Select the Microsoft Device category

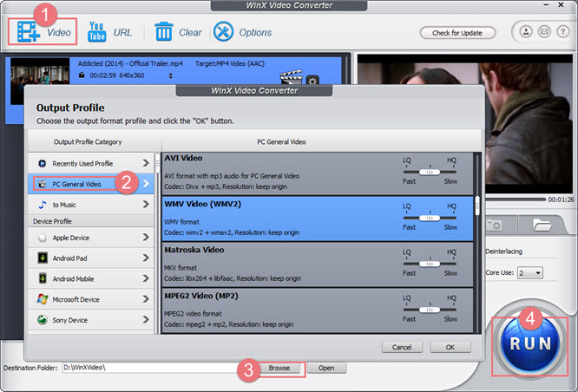coord(91,299)
